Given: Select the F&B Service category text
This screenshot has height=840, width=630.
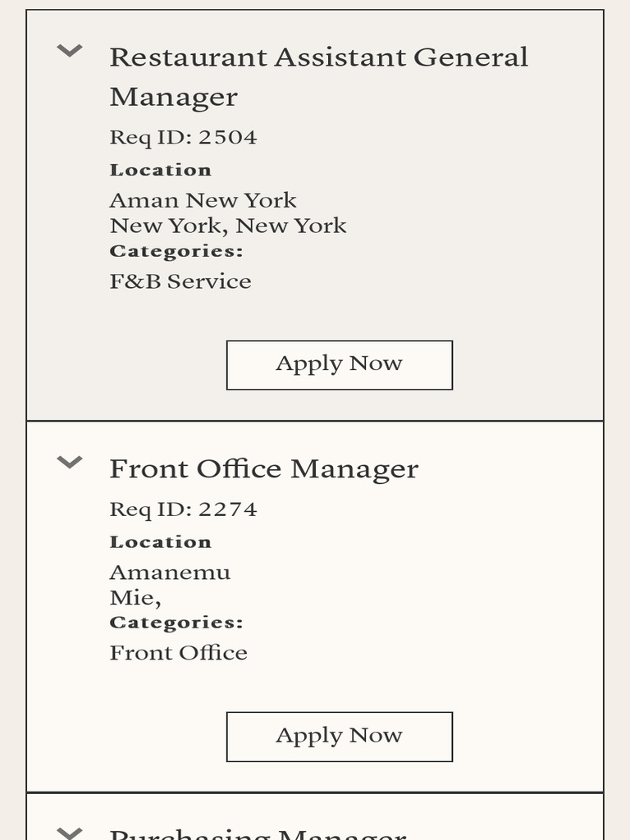Looking at the screenshot, I should click(180, 281).
